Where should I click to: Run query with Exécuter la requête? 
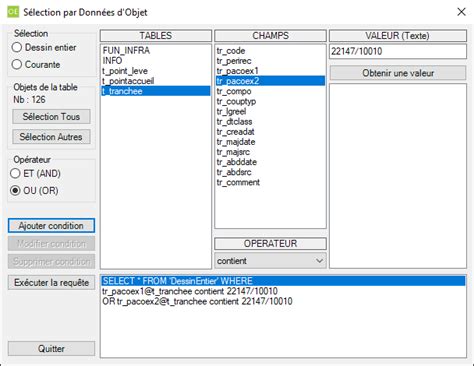pos(51,283)
